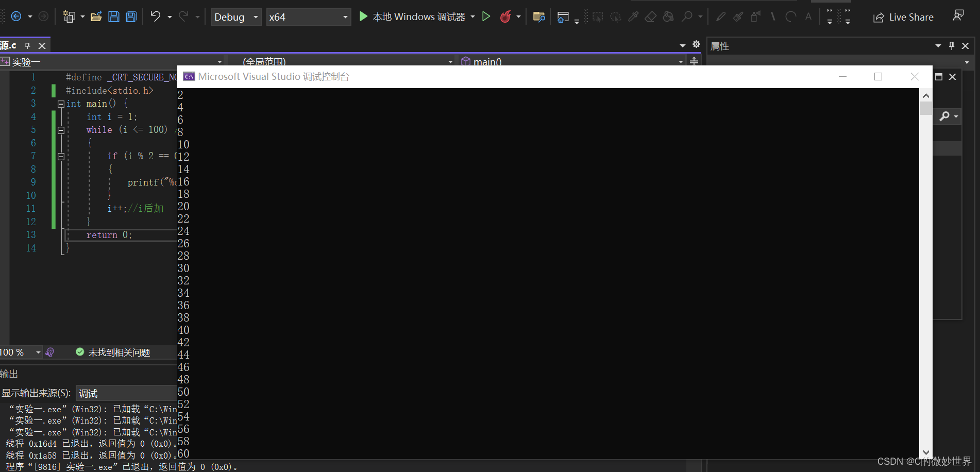Image resolution: width=980 pixels, height=472 pixels.
Task: Click code line return 0;
Action: 109,235
